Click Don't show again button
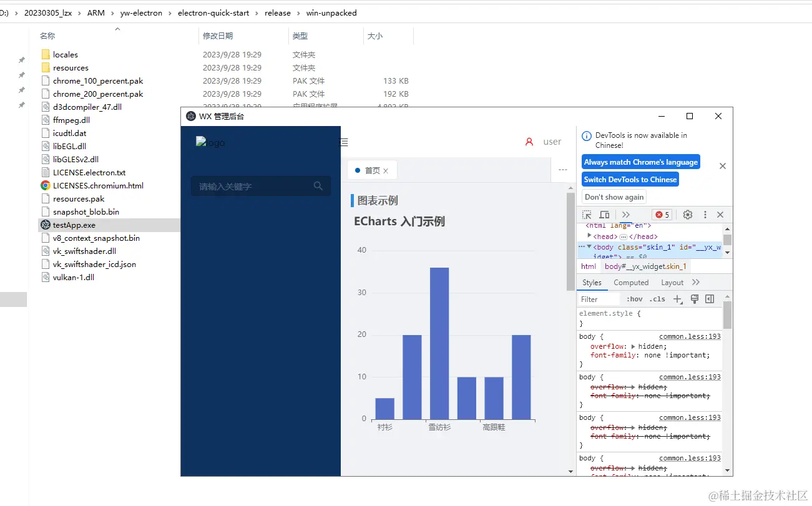This screenshot has height=506, width=812. point(614,197)
